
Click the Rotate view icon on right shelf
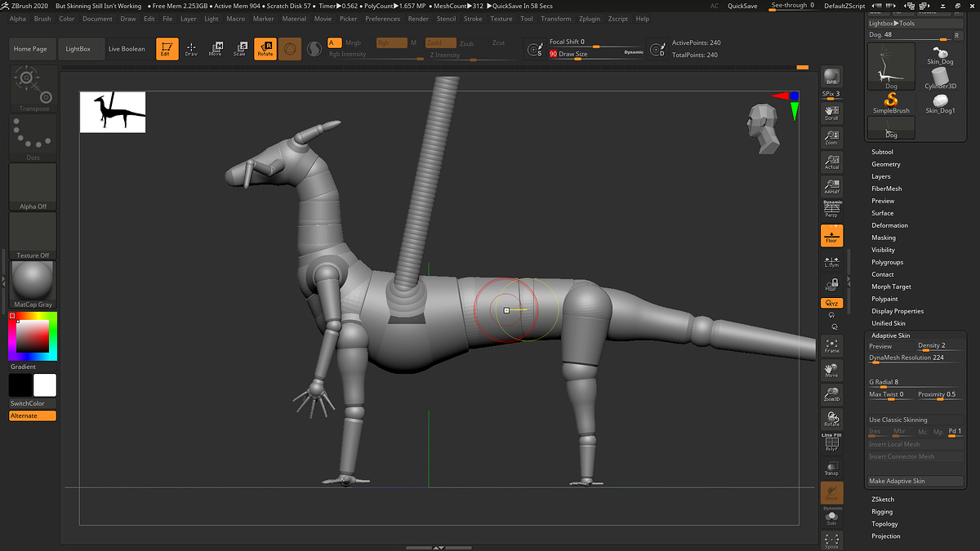tap(831, 419)
